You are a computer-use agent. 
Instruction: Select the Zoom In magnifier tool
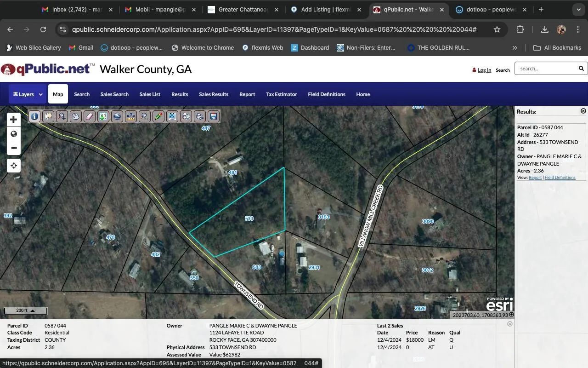tap(62, 116)
